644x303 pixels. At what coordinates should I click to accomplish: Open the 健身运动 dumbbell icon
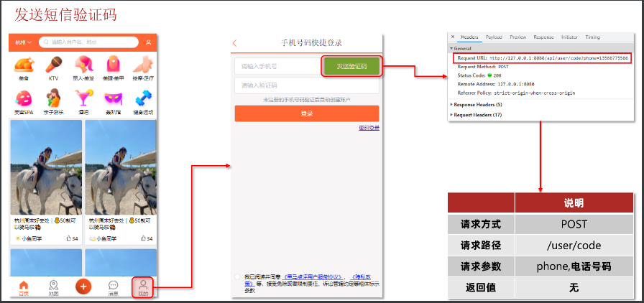143,98
